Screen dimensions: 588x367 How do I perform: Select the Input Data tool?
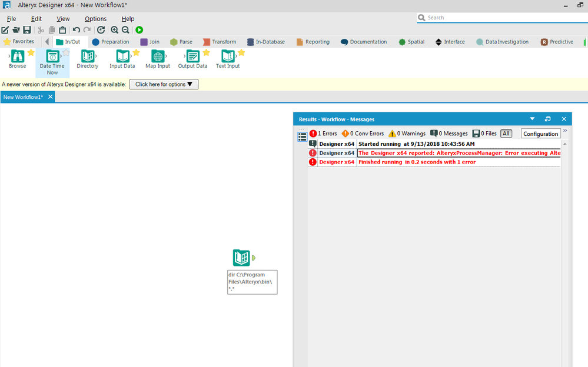122,59
